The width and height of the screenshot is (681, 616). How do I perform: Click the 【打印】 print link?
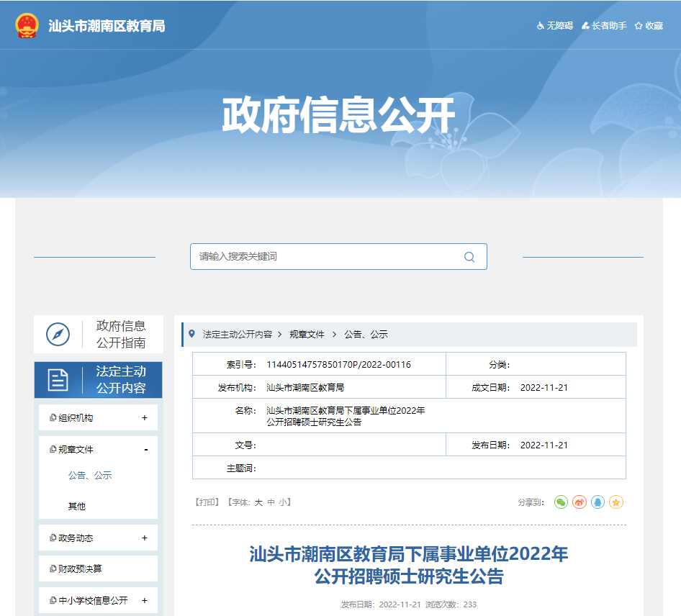(x=207, y=502)
